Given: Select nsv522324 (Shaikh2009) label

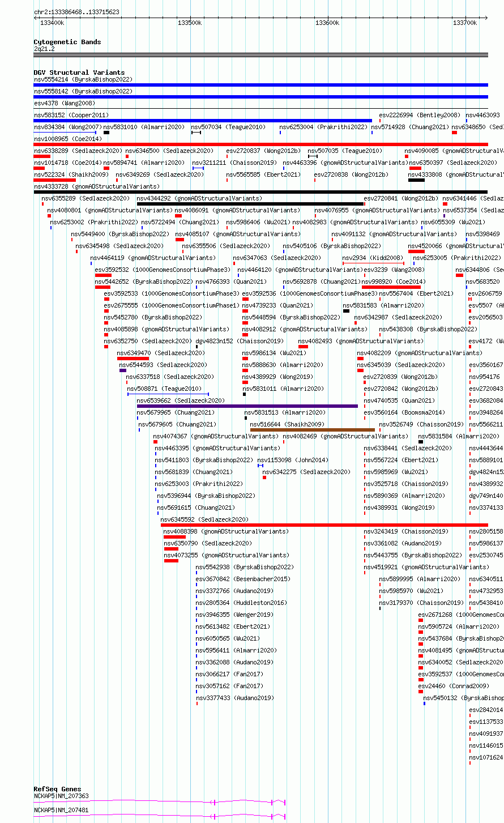Looking at the screenshot, I should click(x=71, y=174).
